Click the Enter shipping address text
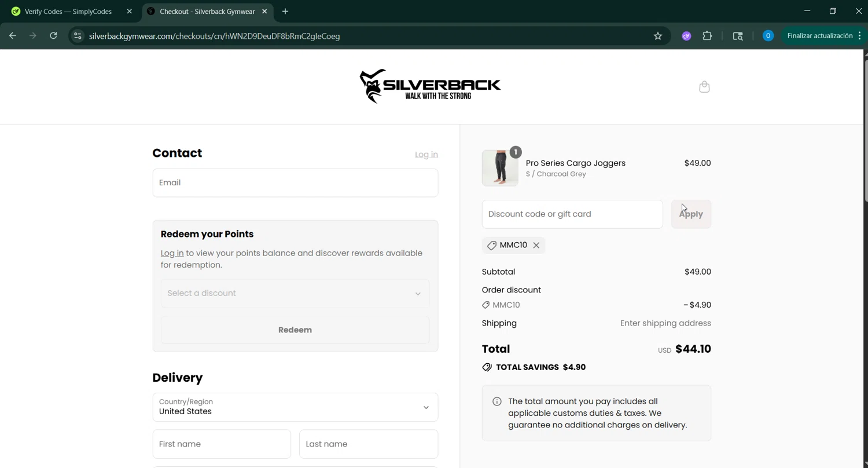The width and height of the screenshot is (868, 468). tap(665, 323)
